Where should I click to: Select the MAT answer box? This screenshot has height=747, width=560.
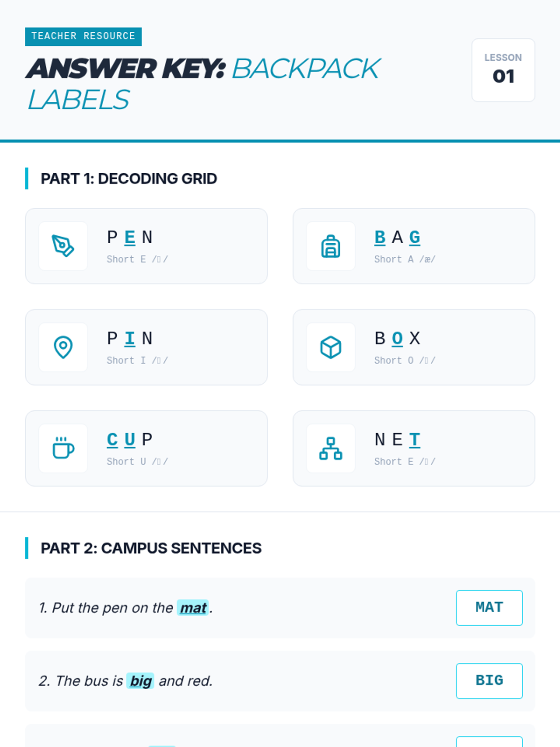(489, 607)
